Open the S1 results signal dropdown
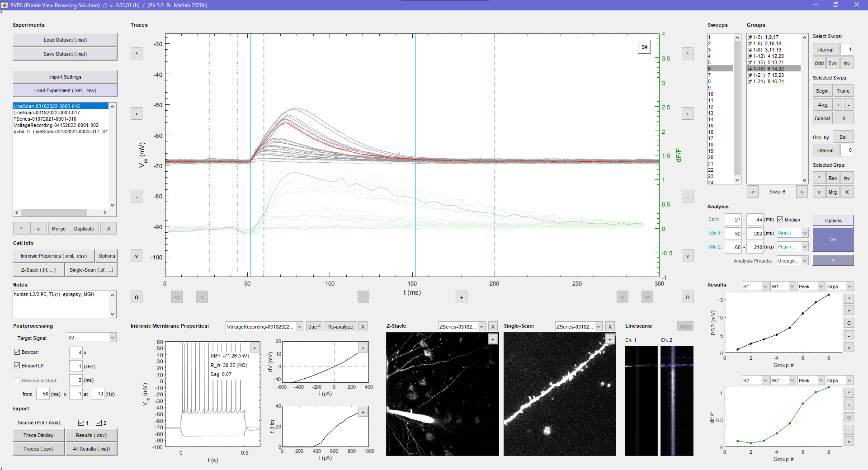 (x=755, y=287)
